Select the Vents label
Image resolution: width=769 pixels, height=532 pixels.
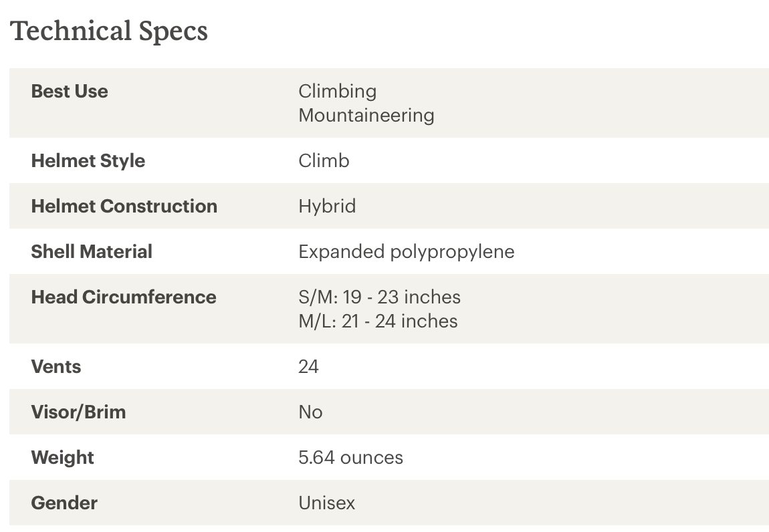56,367
